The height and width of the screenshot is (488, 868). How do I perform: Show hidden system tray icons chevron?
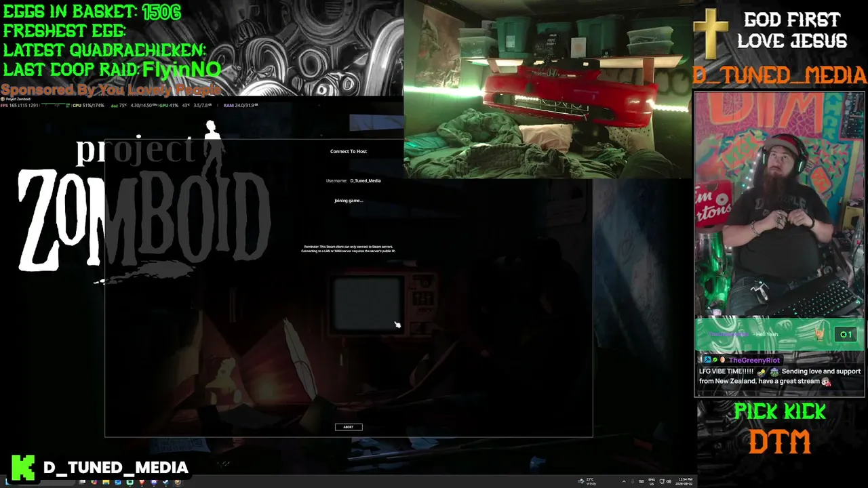pyautogui.click(x=624, y=482)
